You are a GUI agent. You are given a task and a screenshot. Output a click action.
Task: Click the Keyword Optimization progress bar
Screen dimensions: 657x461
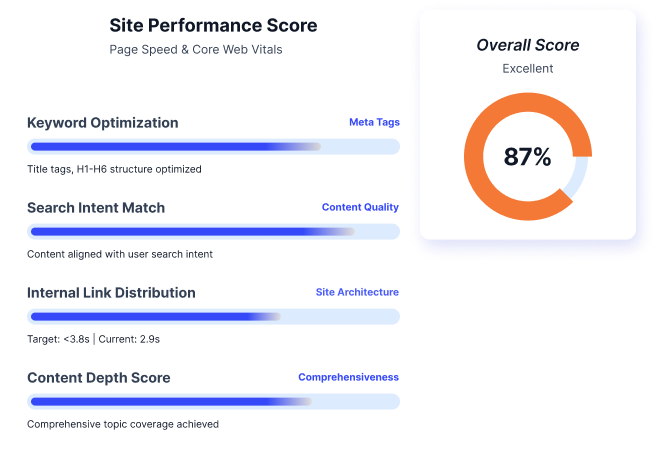coord(213,147)
